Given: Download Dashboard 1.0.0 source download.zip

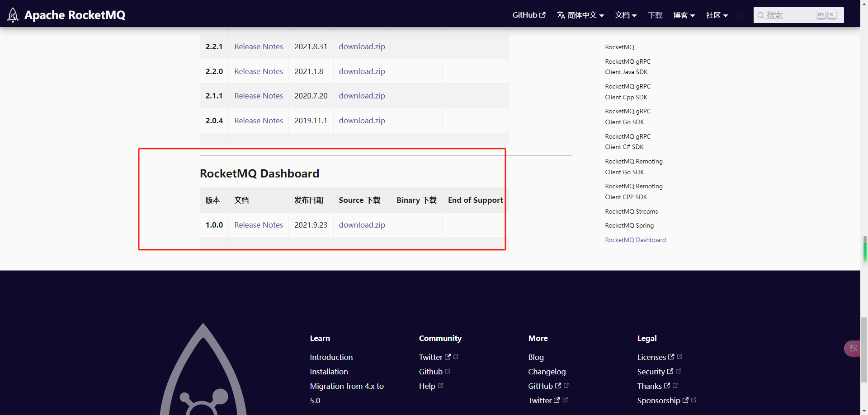Looking at the screenshot, I should click(x=362, y=225).
